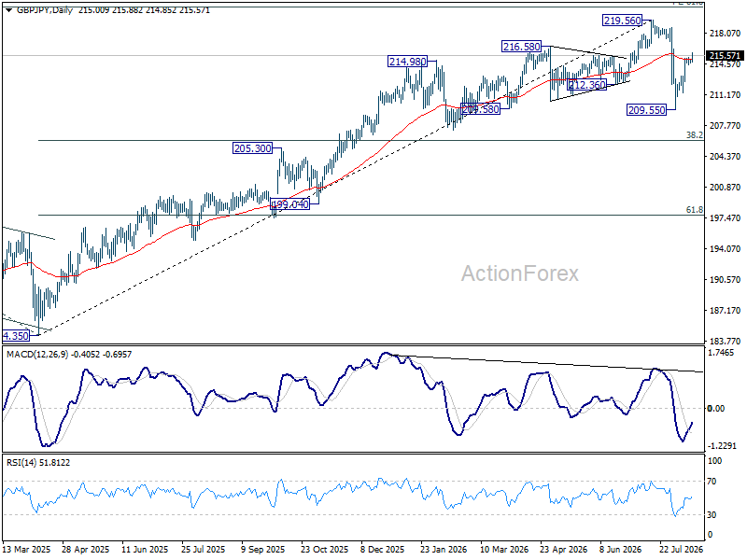Click the 209.580 price label
This screenshot has height=560, width=747.
480,109
